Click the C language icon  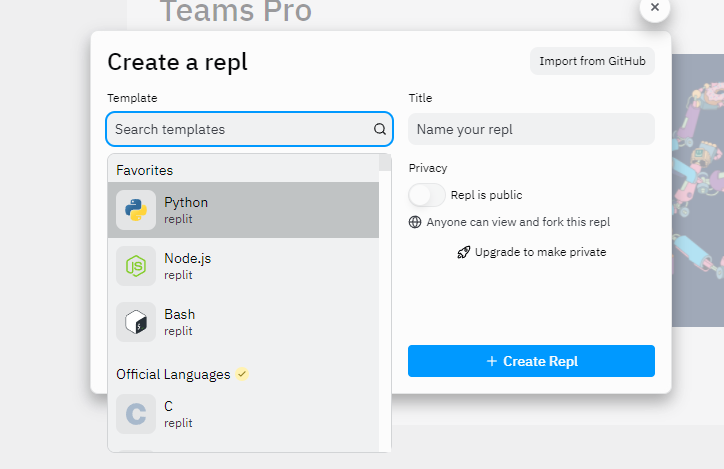(x=136, y=414)
